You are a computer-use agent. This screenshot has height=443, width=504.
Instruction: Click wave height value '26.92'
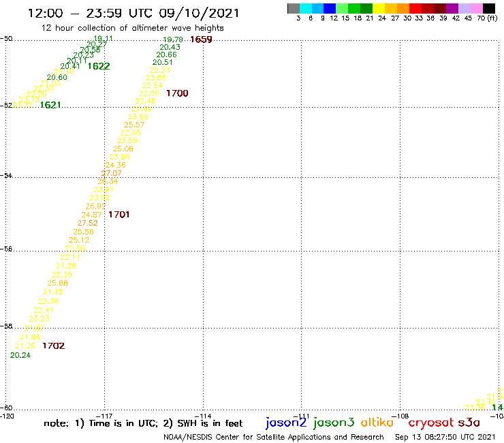pos(95,207)
